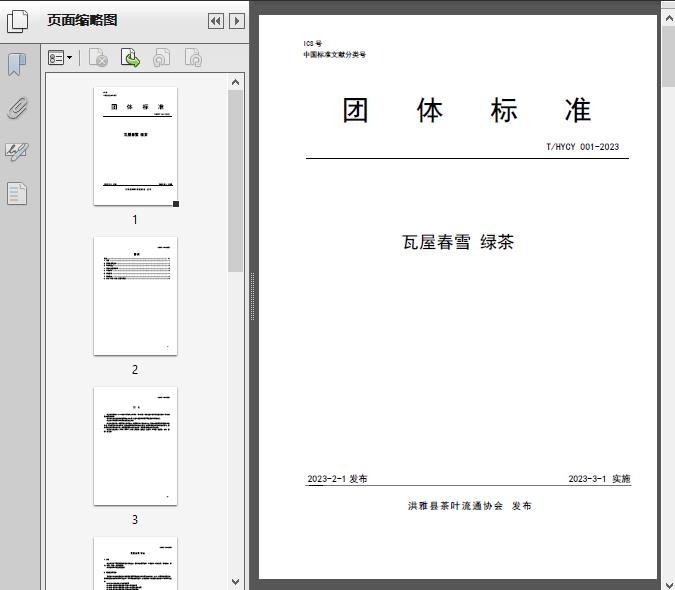The image size is (675, 590).
Task: Click the thumbnail pane scroll up arrow
Action: [x=235, y=82]
